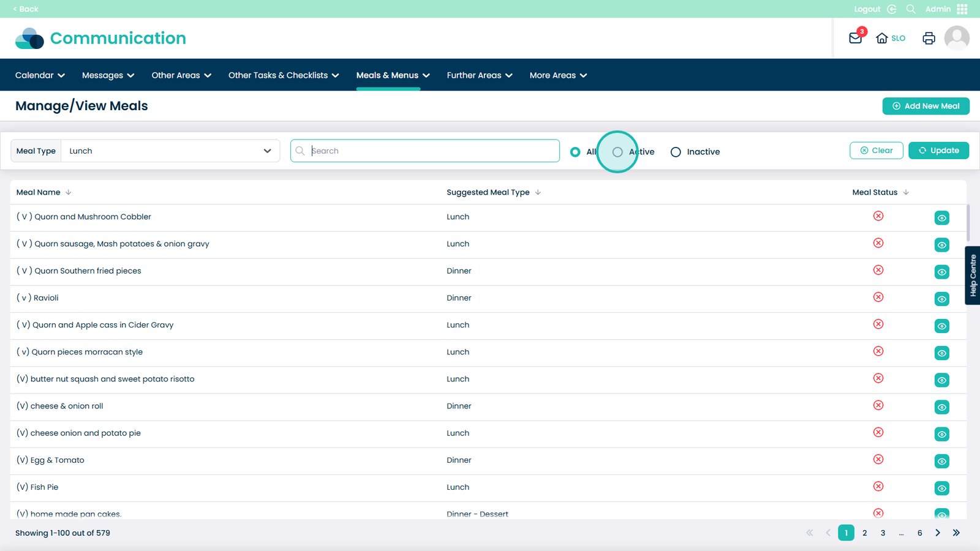Click the printer icon in header
The width and height of the screenshot is (980, 551).
[929, 38]
